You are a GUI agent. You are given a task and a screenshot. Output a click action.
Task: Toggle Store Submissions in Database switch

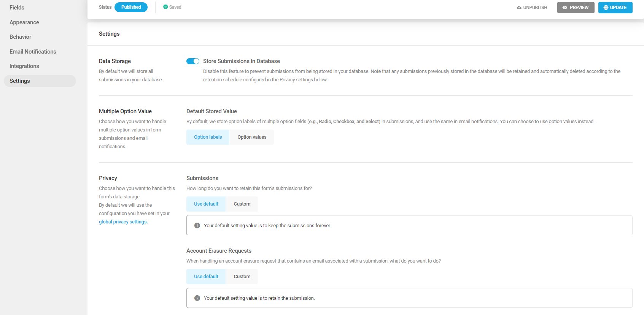[x=193, y=61]
